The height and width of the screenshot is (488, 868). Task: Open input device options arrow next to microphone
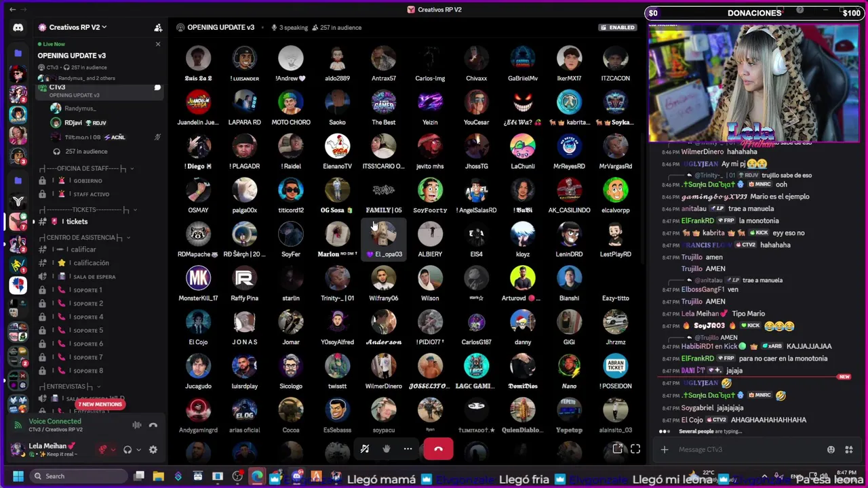(113, 449)
